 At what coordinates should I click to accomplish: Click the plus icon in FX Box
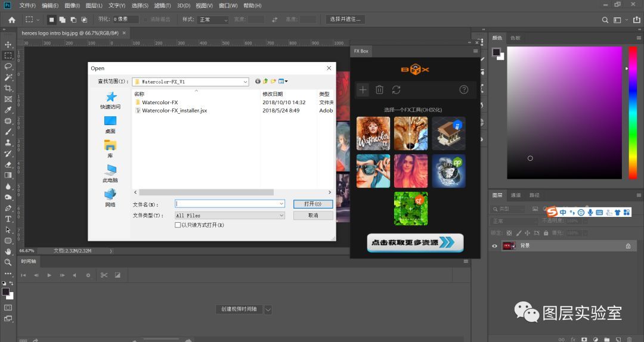click(x=363, y=90)
